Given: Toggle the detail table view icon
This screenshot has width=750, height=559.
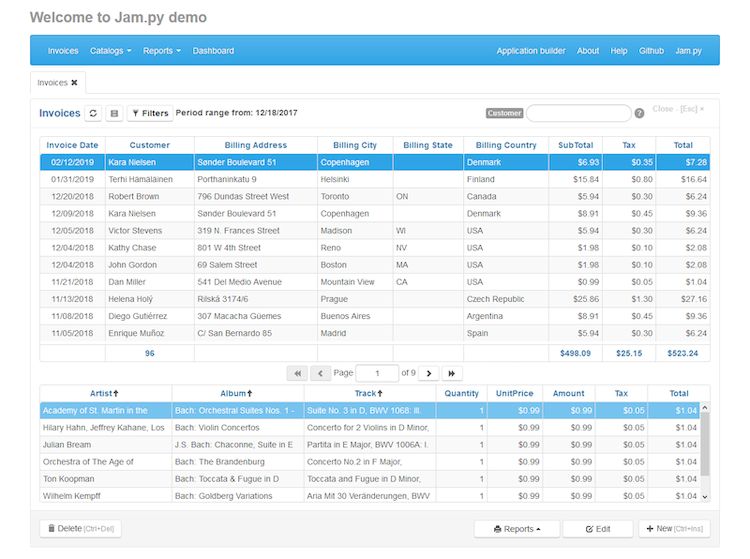Looking at the screenshot, I should click(114, 114).
